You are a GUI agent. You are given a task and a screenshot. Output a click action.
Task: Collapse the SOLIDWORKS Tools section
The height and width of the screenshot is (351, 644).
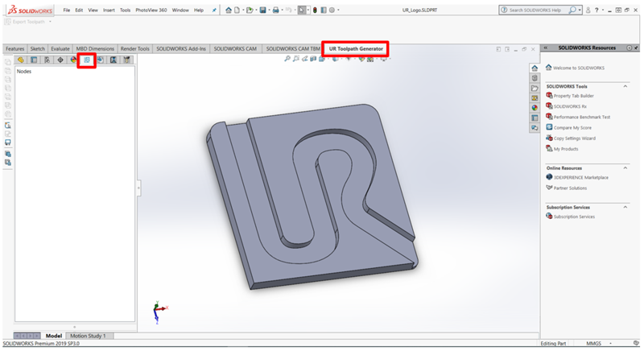(x=625, y=87)
